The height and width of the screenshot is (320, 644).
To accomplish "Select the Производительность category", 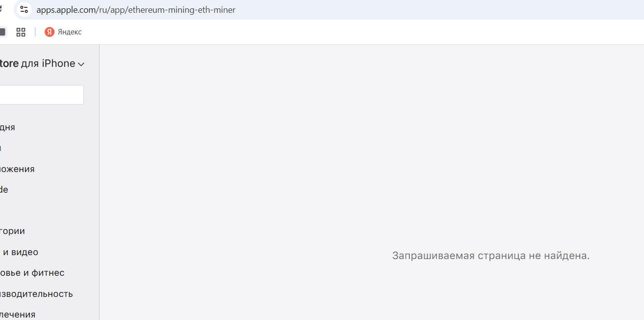I will point(36,294).
